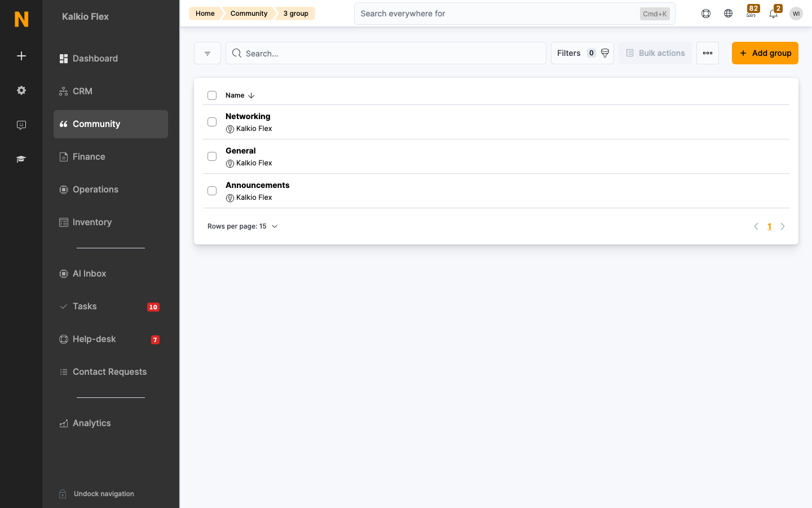Click the search magnifier icon
812x508 pixels.
coord(237,53)
